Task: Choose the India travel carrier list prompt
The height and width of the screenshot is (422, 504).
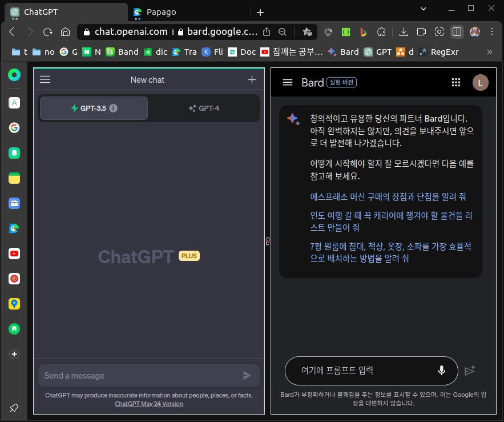Action: click(391, 222)
